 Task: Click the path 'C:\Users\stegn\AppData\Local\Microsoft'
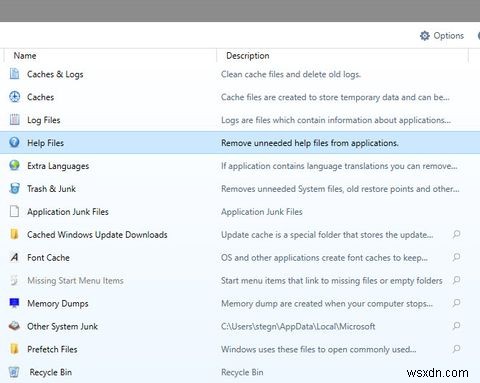click(298, 326)
